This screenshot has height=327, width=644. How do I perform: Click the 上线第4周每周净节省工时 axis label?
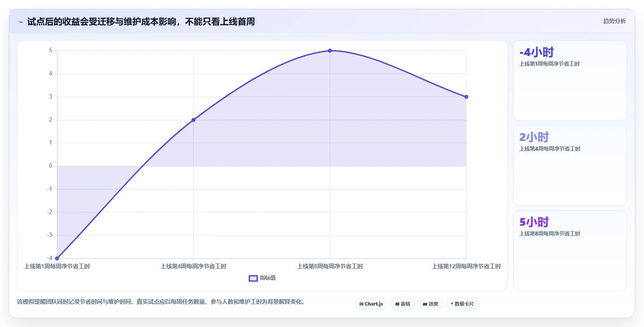pos(194,266)
